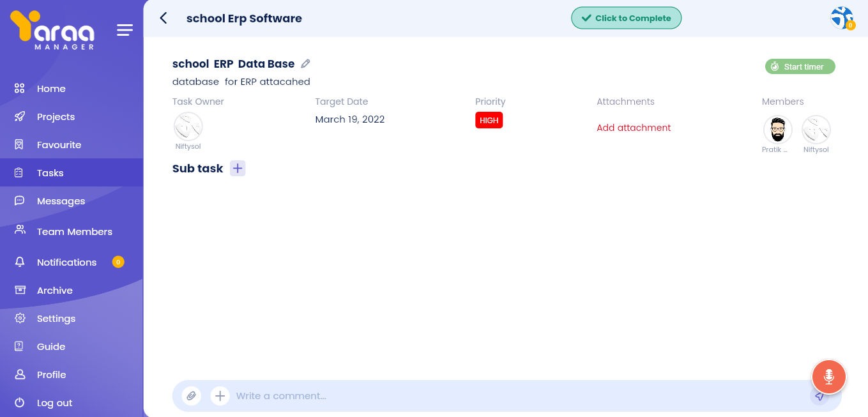Click plus icon in comment bar
868x417 pixels.
click(x=220, y=396)
